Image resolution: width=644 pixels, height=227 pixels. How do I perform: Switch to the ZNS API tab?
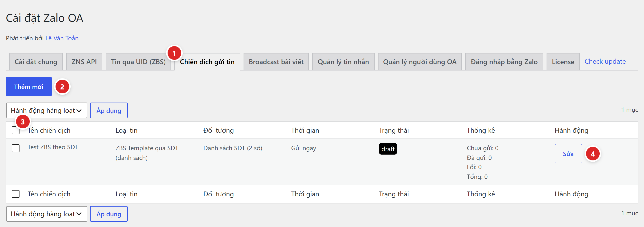[84, 62]
